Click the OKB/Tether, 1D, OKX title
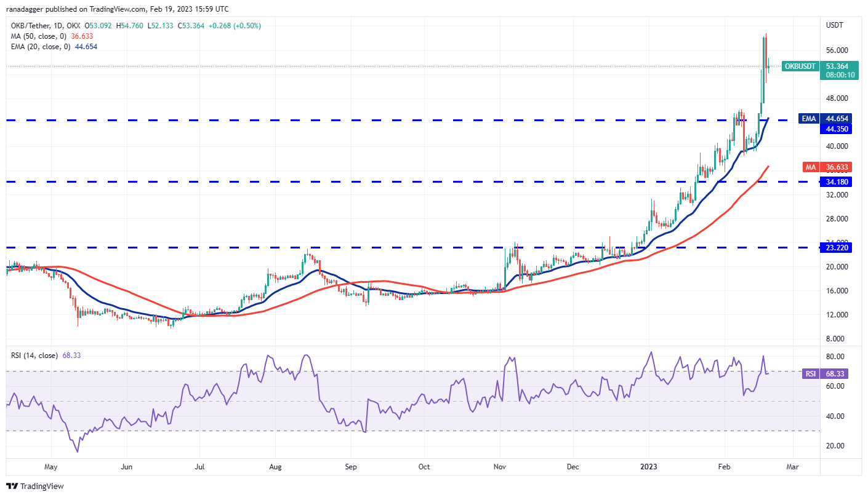868x497 pixels. tap(44, 26)
